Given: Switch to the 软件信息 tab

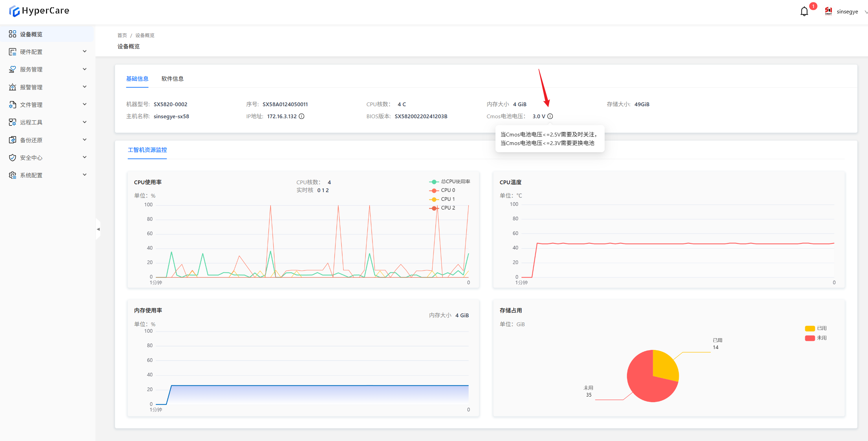Looking at the screenshot, I should tap(172, 79).
